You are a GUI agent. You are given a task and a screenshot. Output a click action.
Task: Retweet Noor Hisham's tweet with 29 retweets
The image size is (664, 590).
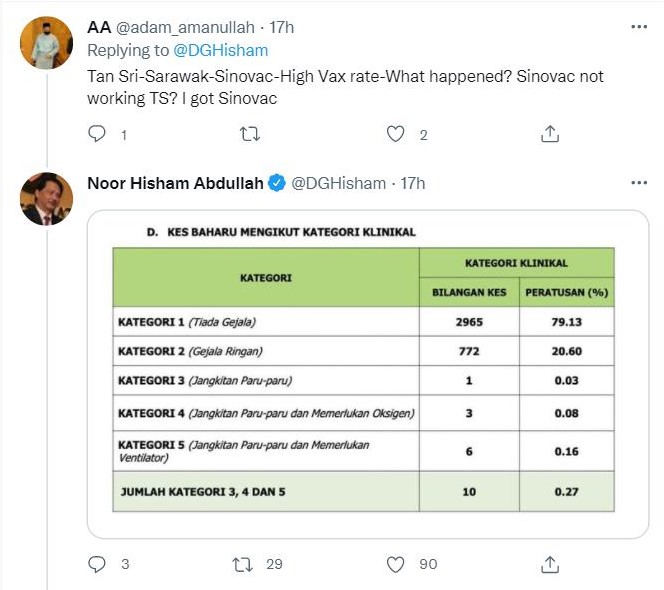point(243,564)
